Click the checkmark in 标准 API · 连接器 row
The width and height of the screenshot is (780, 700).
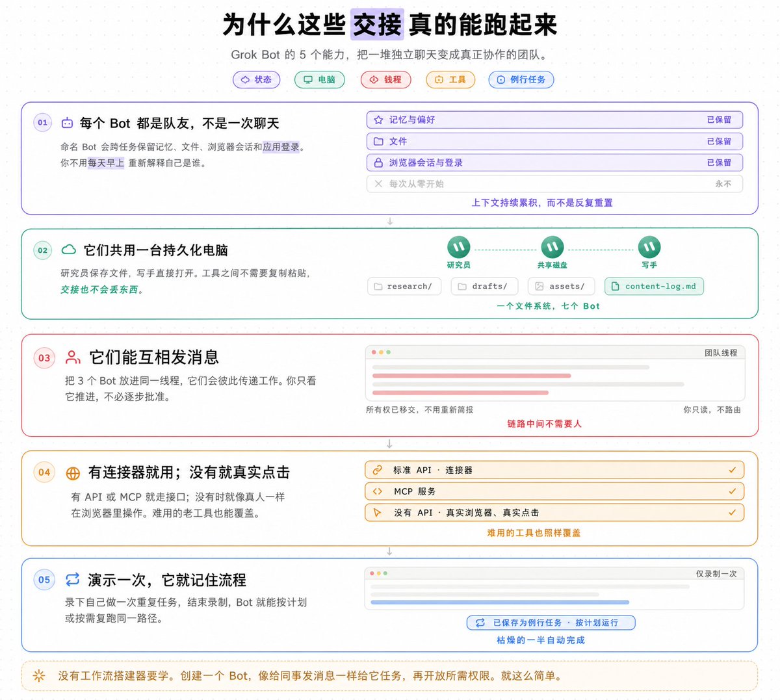(x=733, y=470)
